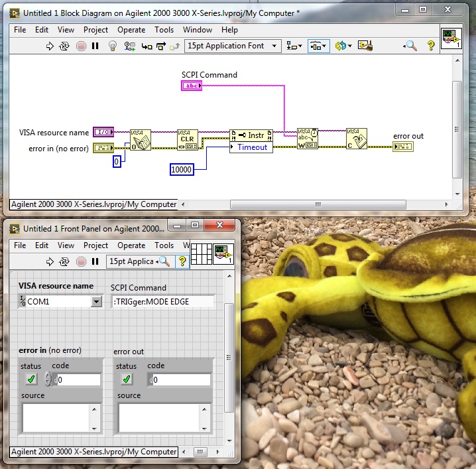Select SCPI Command string terminal on diagram
476x469 pixels.
tap(192, 86)
